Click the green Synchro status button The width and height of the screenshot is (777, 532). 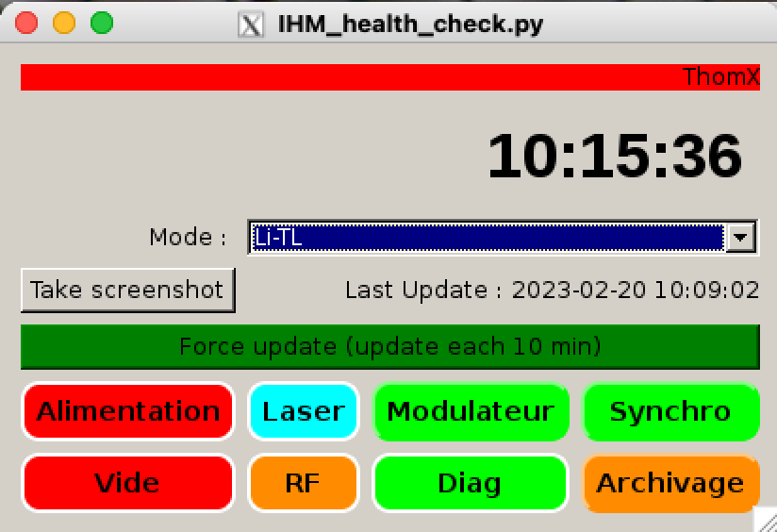pos(670,411)
